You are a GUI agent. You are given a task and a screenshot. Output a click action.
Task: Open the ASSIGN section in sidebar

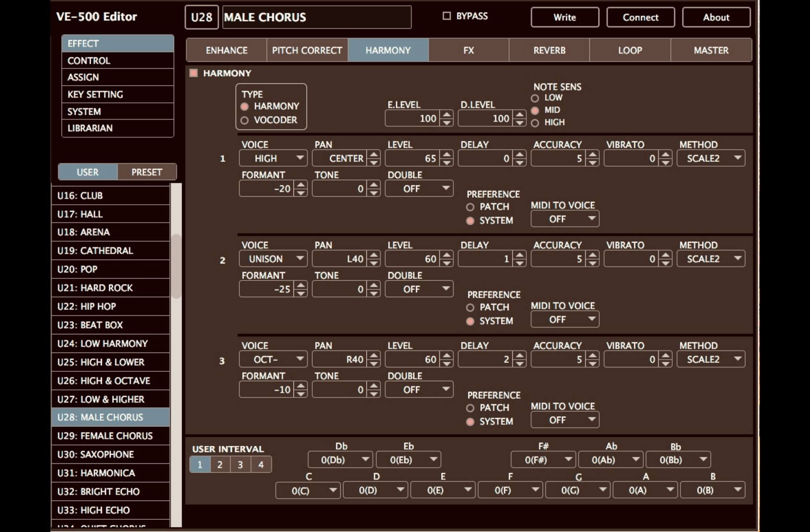pyautogui.click(x=118, y=77)
